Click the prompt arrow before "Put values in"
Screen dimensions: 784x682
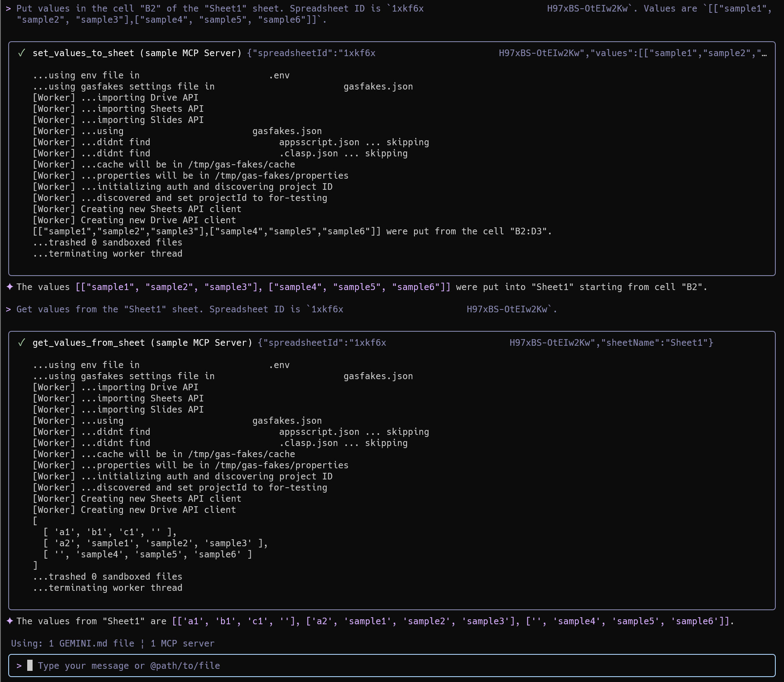[8, 9]
